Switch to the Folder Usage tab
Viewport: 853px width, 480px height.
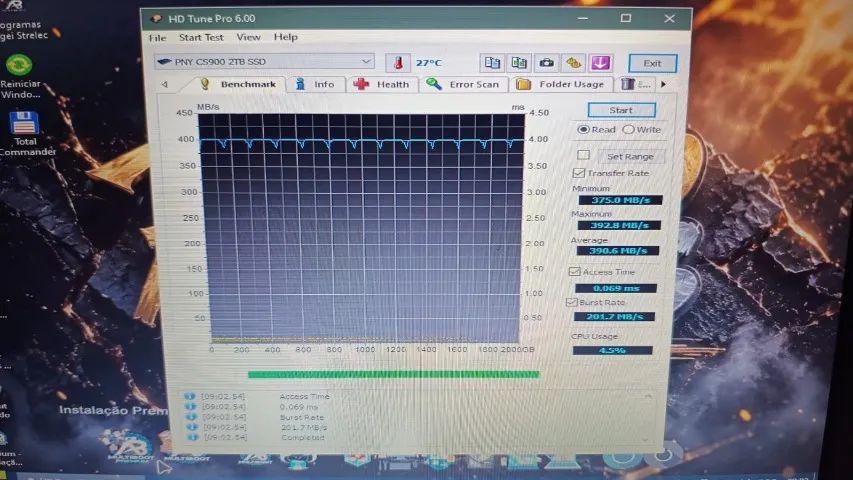[x=561, y=84]
